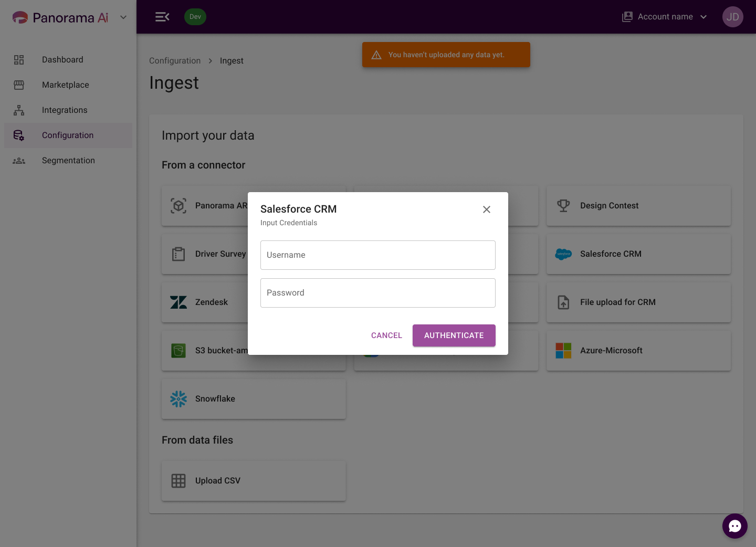
Task: Click the Zendesk logo icon
Action: pos(178,302)
